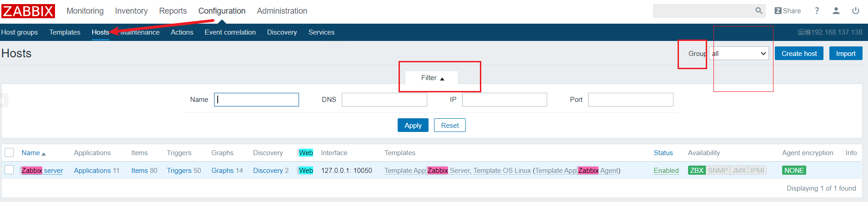Image resolution: width=868 pixels, height=202 pixels.
Task: Click the Displaying 1 of 1 found text
Action: pyautogui.click(x=821, y=188)
